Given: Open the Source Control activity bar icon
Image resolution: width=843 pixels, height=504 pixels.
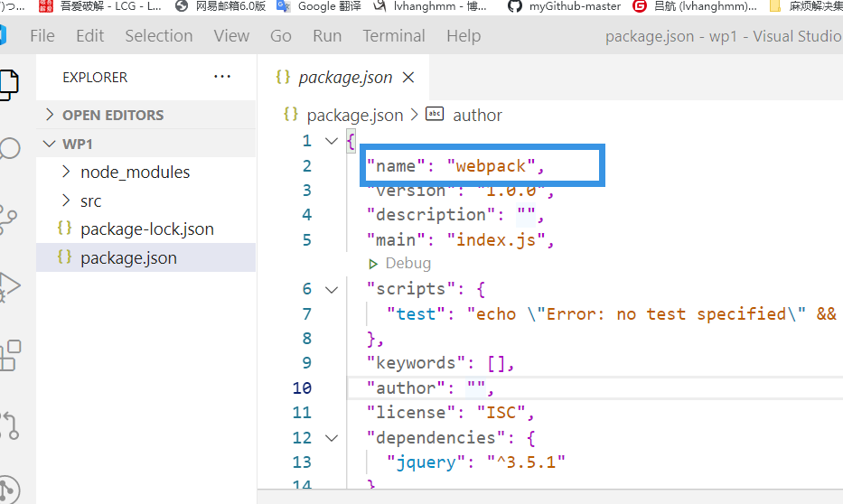Looking at the screenshot, I should tap(8, 219).
